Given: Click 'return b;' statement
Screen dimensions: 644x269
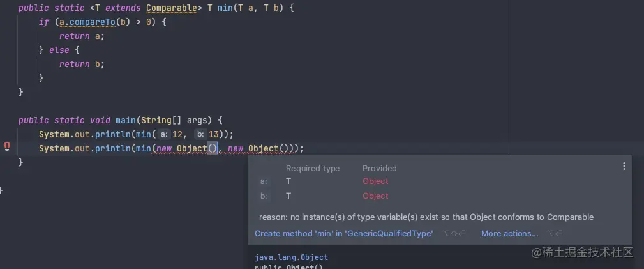Looking at the screenshot, I should pyautogui.click(x=82, y=64).
